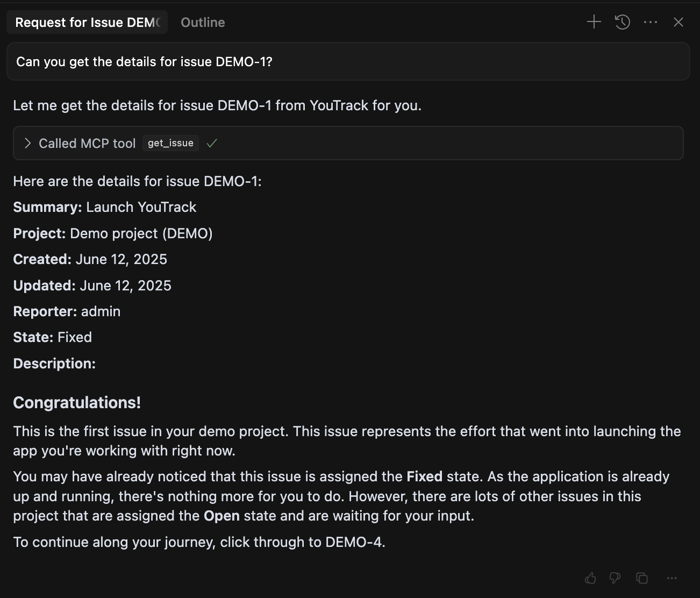
Task: Select the Request for Issue DEMO title tab
Action: tap(86, 22)
